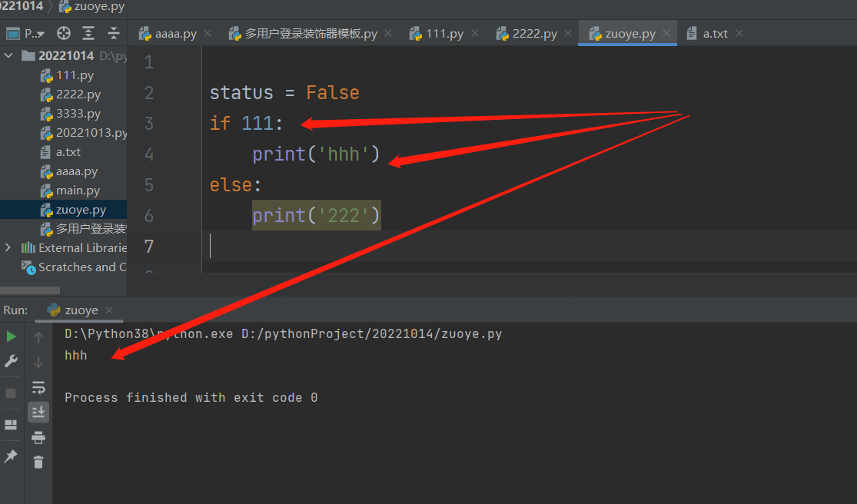This screenshot has height=504, width=857.
Task: Click the highlighted print('222') statement
Action: 317,216
